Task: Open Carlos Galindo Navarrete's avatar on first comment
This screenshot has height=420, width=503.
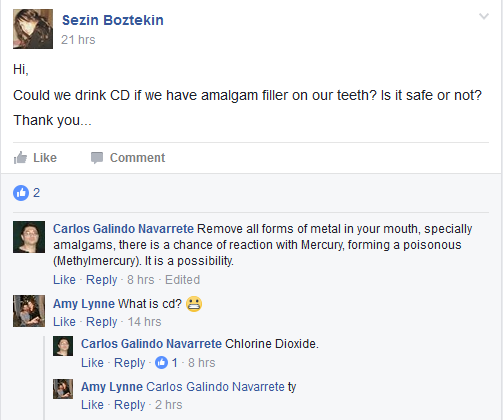Action: [29, 237]
